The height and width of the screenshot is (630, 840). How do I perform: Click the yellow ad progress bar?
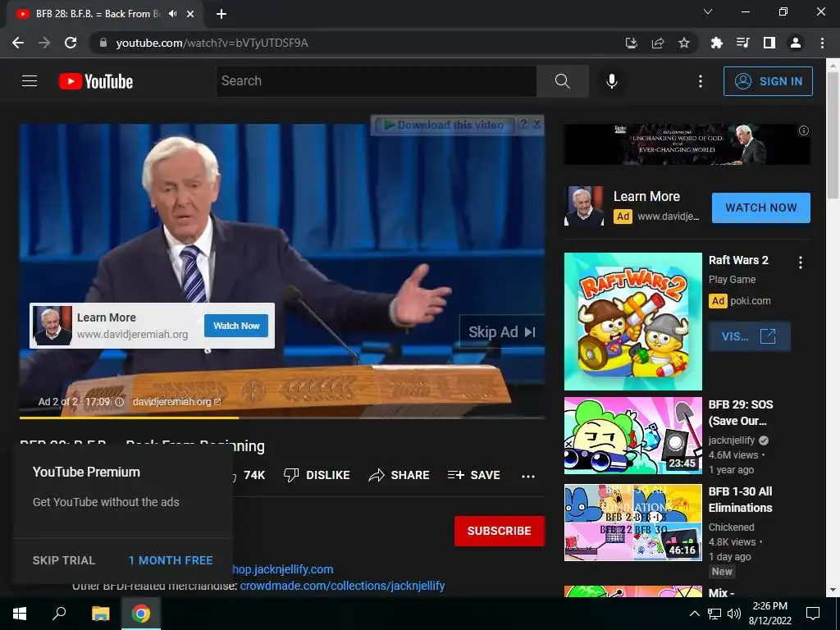[x=129, y=418]
